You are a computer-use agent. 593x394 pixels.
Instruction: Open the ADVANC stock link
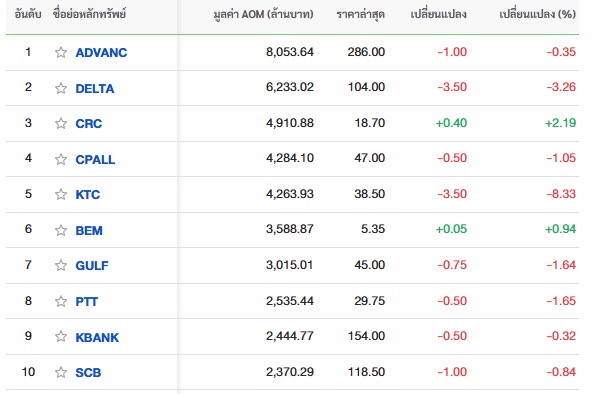point(101,53)
